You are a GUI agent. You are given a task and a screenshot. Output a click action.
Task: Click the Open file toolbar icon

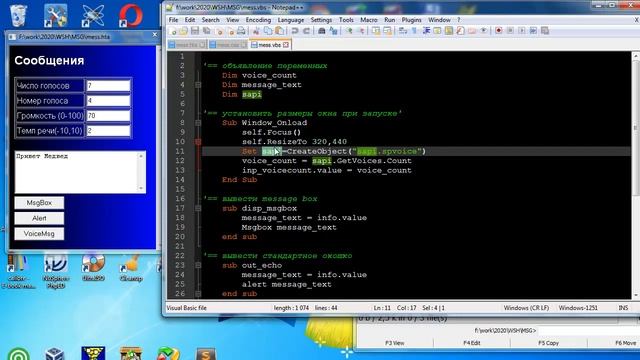pos(183,31)
